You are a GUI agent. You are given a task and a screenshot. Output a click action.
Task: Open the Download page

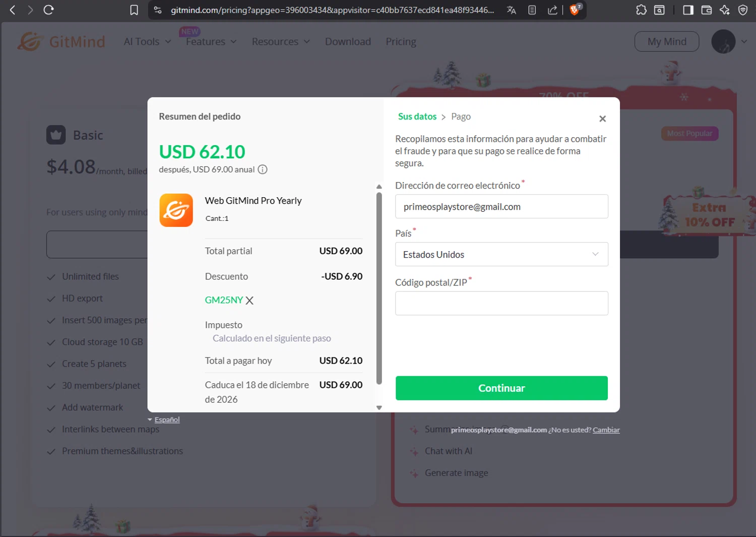point(348,41)
